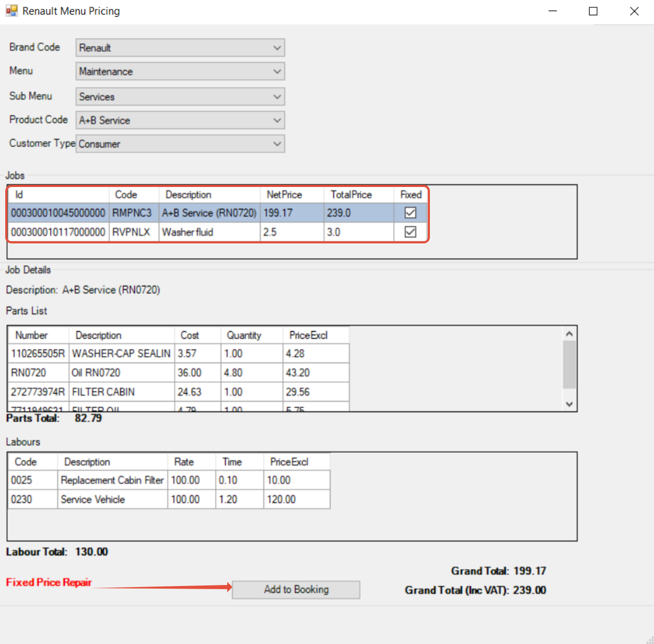Click TotalPrice cell 239.0
Image resolution: width=654 pixels, height=644 pixels.
click(x=359, y=213)
